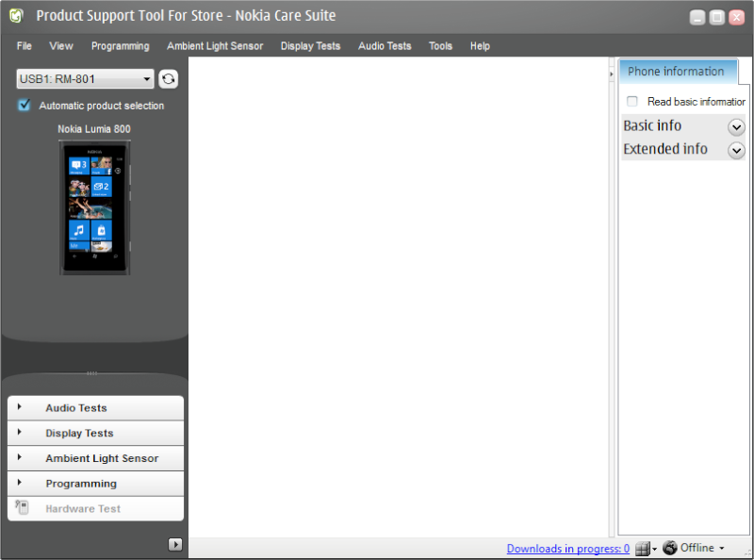This screenshot has width=754, height=560.
Task: Click the Hardware Test phone icon
Action: click(x=22, y=507)
